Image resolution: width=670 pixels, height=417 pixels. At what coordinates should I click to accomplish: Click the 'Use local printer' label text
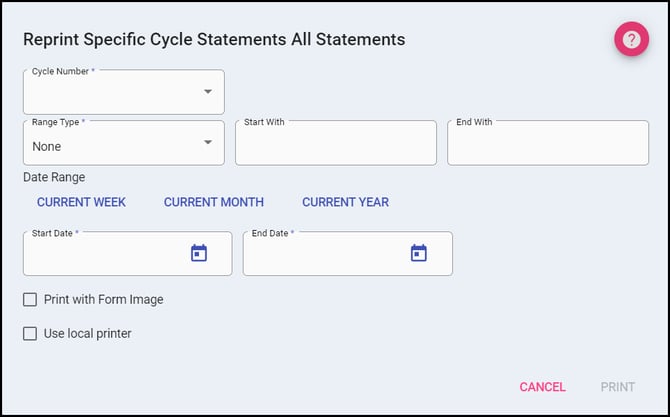click(x=87, y=333)
